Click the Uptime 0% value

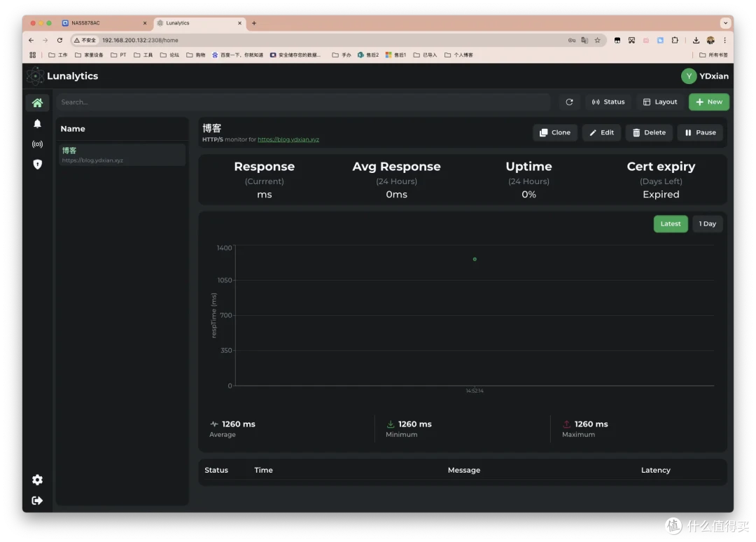(529, 195)
